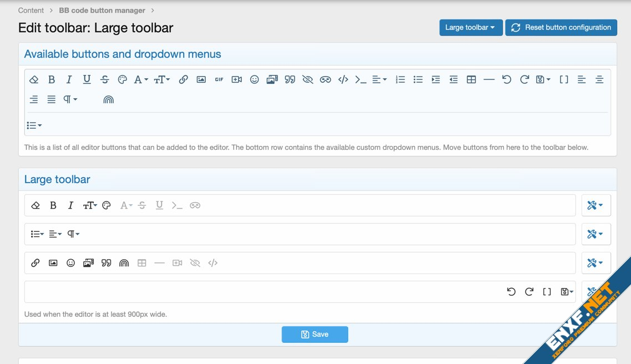Click the justify text icon in available buttons
Image resolution: width=631 pixels, height=364 pixels.
coord(51,99)
